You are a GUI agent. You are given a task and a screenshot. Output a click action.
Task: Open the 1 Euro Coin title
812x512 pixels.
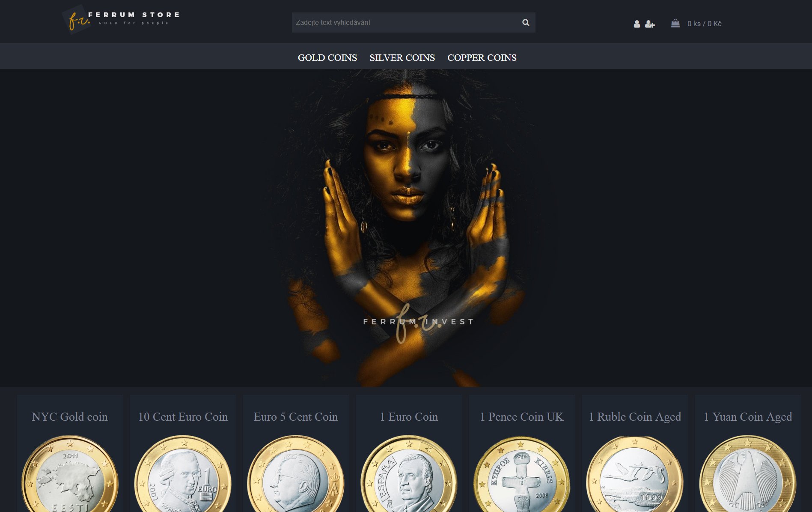pyautogui.click(x=409, y=417)
